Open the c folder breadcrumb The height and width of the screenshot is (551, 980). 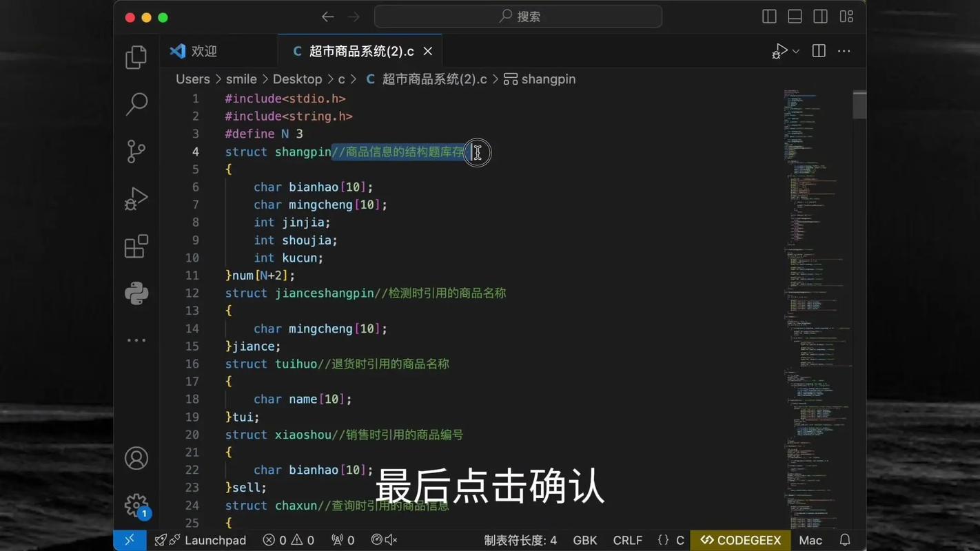click(341, 79)
